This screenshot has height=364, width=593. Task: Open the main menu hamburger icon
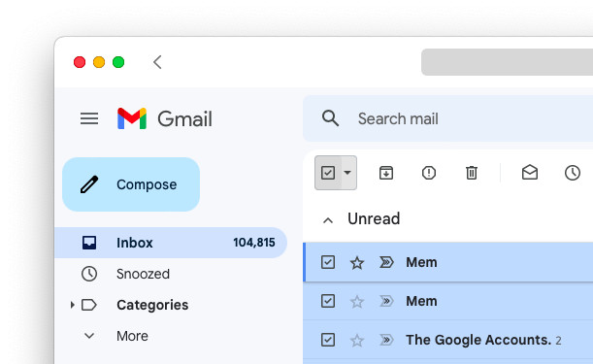pos(89,118)
